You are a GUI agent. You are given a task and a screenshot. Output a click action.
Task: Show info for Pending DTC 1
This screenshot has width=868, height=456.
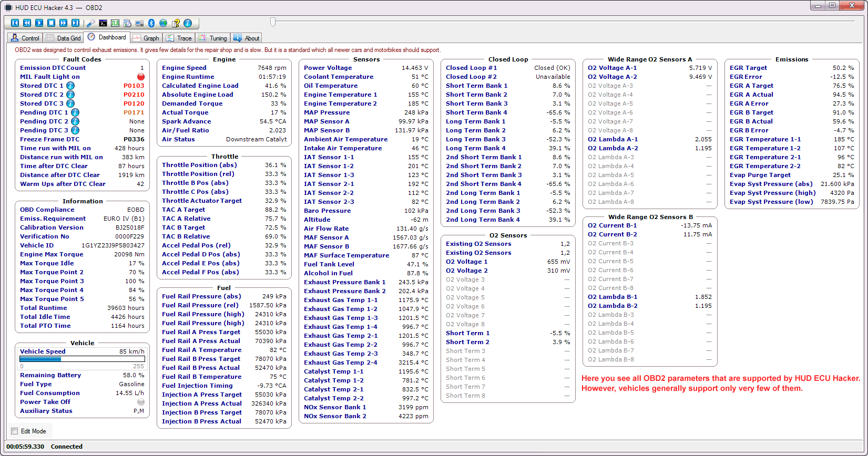click(x=75, y=112)
